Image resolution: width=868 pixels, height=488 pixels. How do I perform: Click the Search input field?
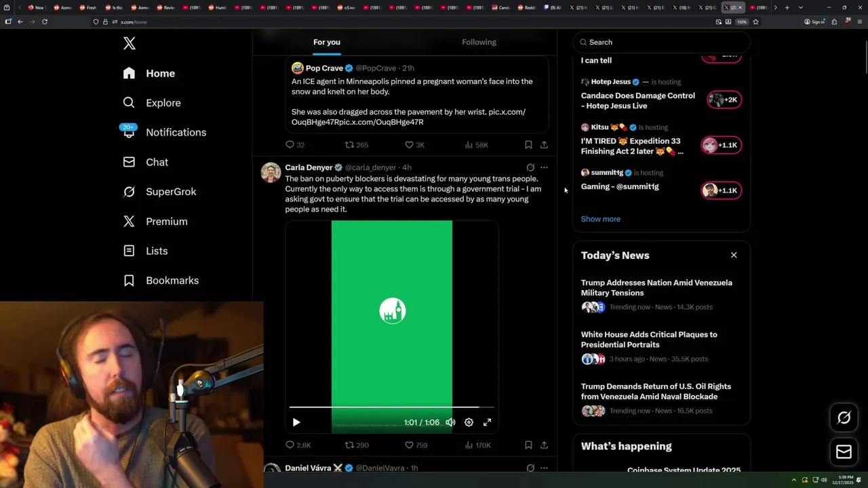[x=661, y=42]
